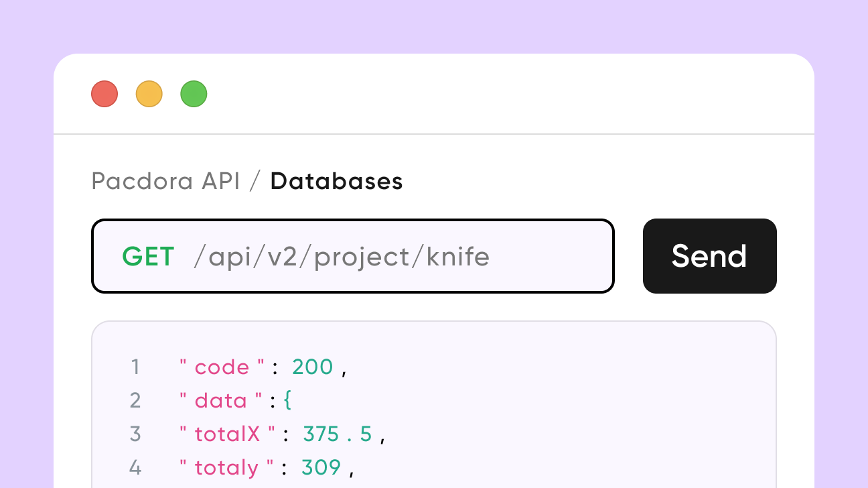This screenshot has width=868, height=488.
Task: Select the GET method label
Action: click(x=148, y=255)
